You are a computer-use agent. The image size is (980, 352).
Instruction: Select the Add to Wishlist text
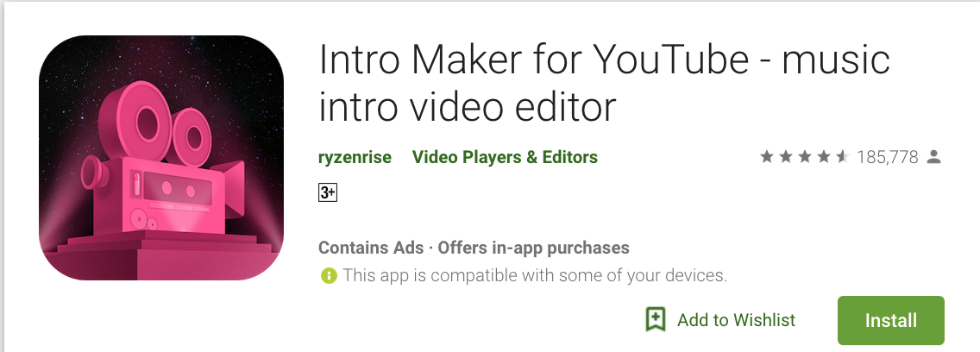[x=736, y=320]
